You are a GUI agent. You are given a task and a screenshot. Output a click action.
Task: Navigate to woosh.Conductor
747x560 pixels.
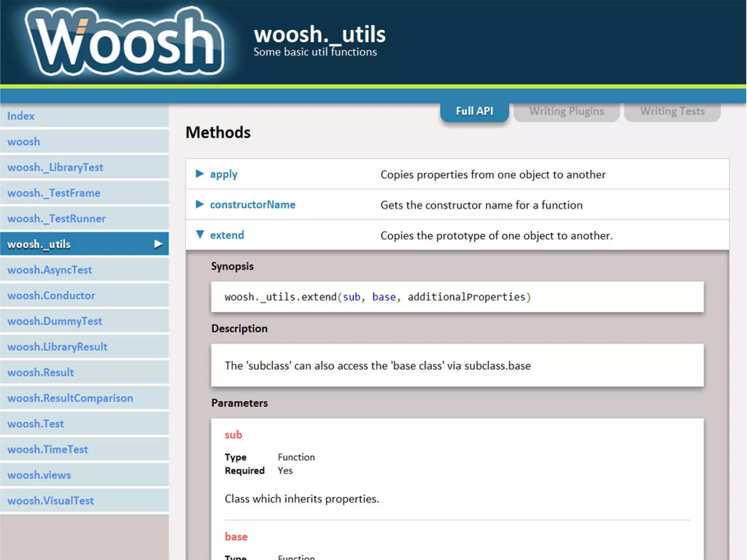pos(84,295)
